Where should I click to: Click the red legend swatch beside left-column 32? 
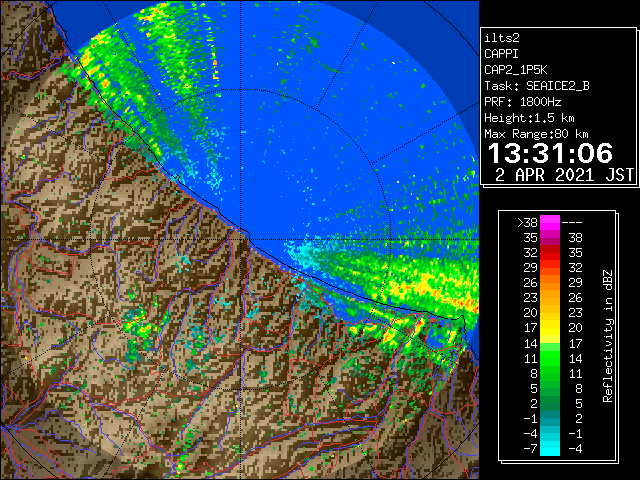click(550, 253)
